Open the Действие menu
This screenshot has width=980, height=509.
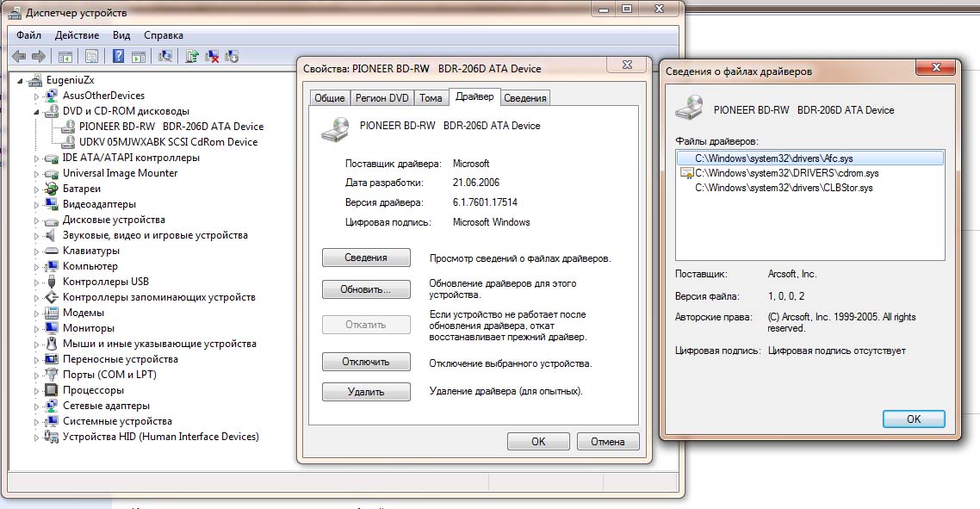tap(77, 35)
